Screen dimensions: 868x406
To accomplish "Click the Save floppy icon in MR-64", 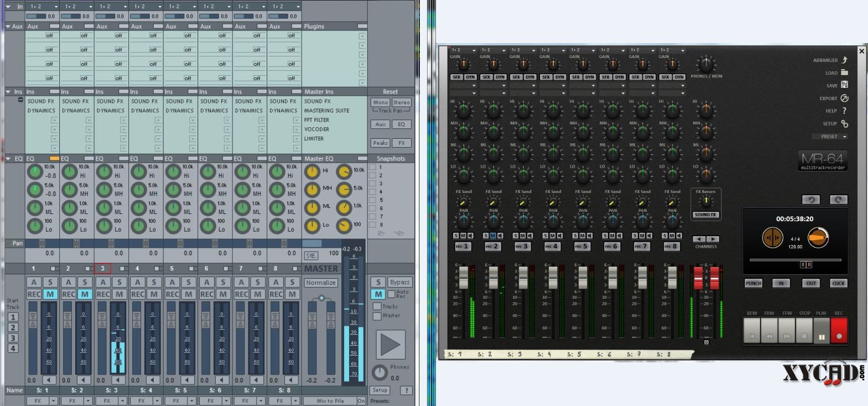I will coord(845,85).
